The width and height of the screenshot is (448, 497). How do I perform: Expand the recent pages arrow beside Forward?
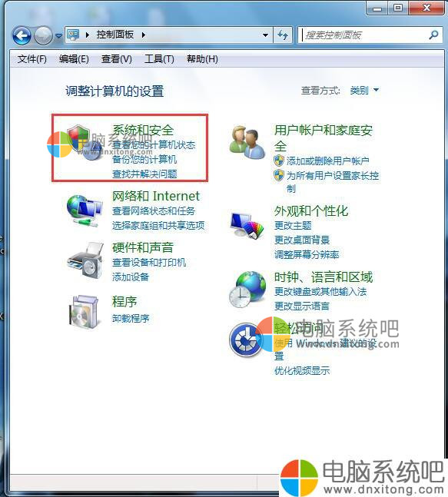click(x=58, y=35)
